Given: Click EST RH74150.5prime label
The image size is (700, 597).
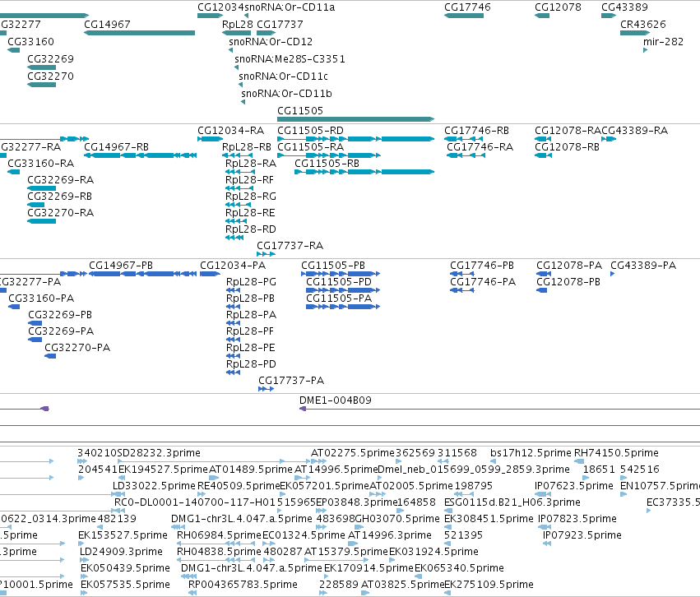Looking at the screenshot, I should 616,453.
